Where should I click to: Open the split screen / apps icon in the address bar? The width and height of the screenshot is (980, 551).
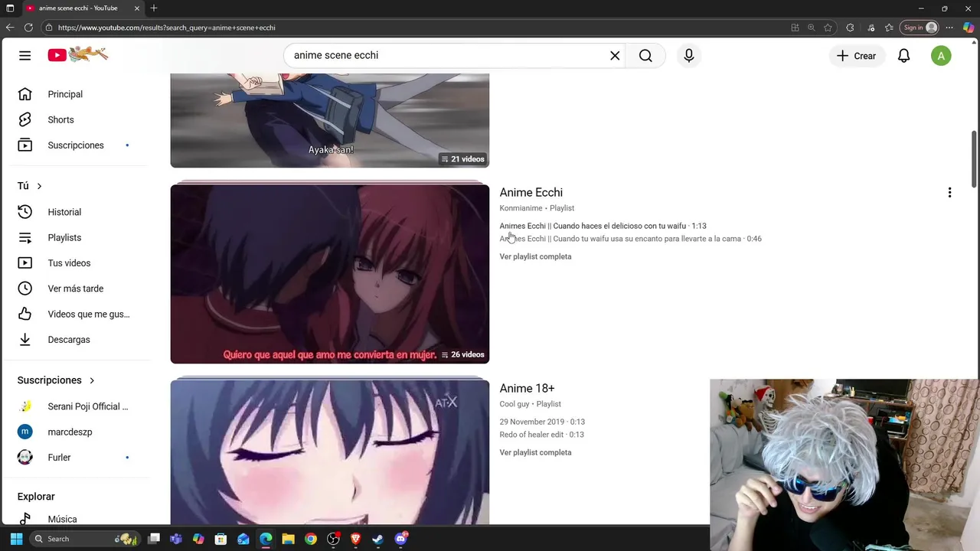pyautogui.click(x=795, y=28)
